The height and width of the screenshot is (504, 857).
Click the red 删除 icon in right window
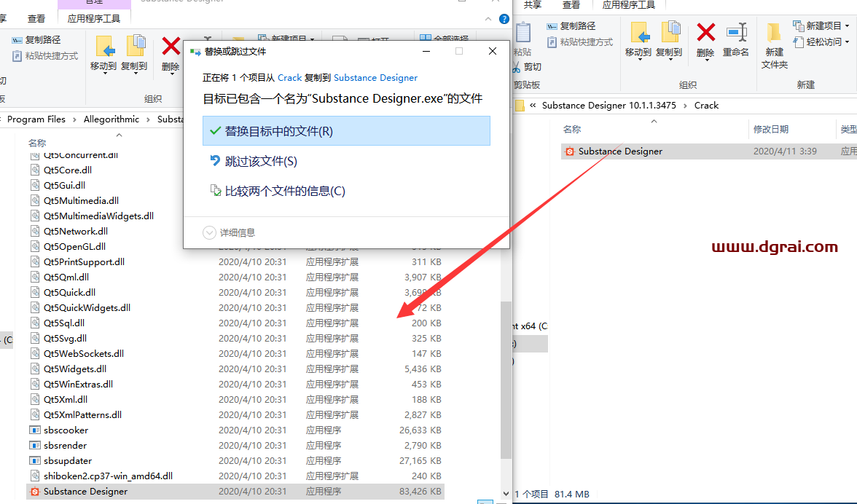point(705,33)
